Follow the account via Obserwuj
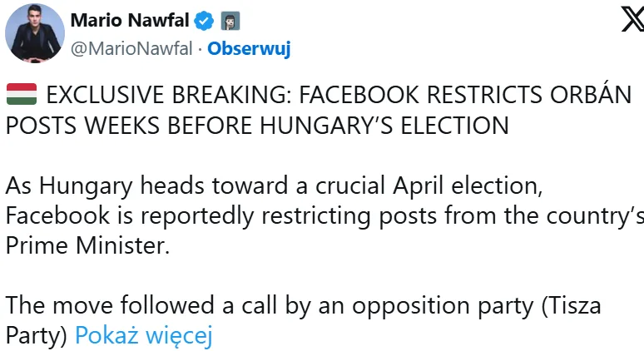Viewport: 644px width, 351px height. click(x=248, y=48)
